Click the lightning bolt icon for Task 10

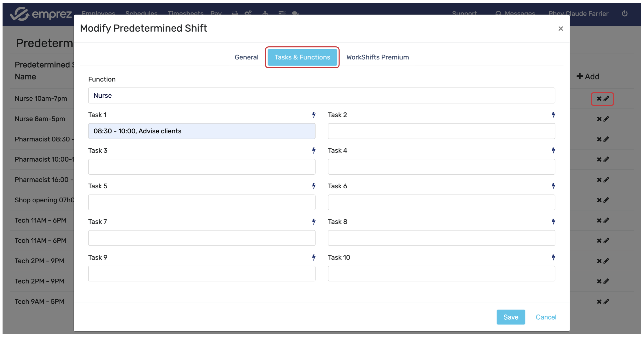coord(553,257)
